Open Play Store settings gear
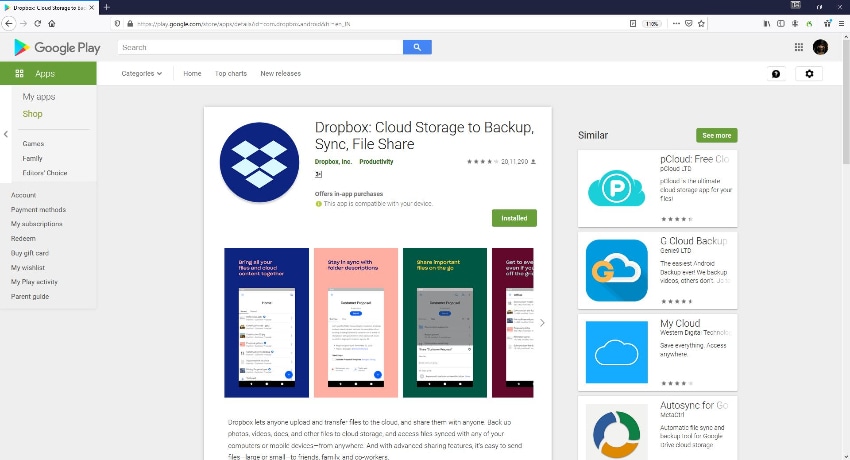Image resolution: width=850 pixels, height=460 pixels. (809, 74)
